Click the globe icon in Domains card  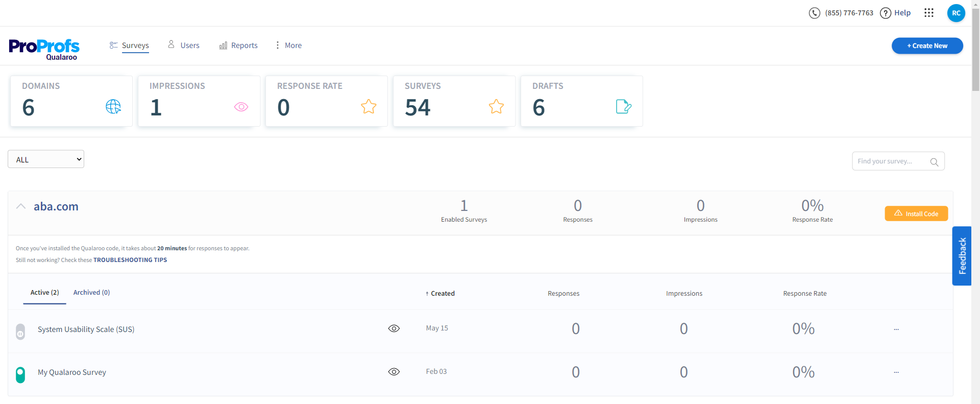coord(113,107)
